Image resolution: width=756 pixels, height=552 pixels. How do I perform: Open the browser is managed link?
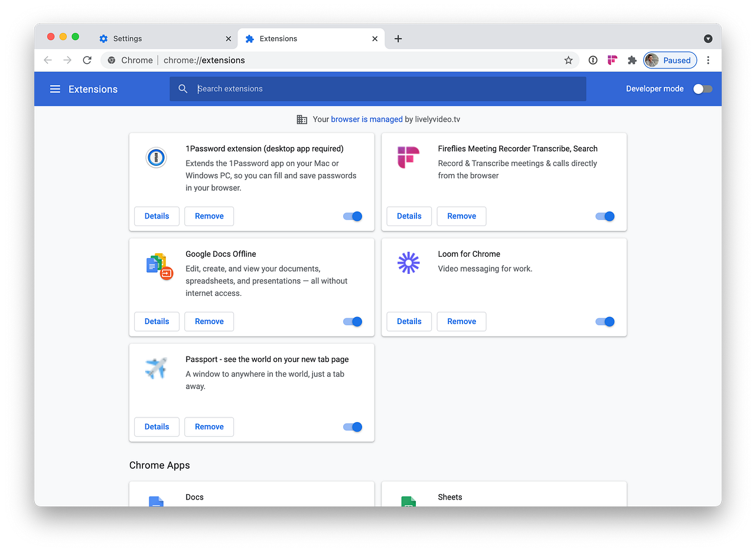coord(366,119)
